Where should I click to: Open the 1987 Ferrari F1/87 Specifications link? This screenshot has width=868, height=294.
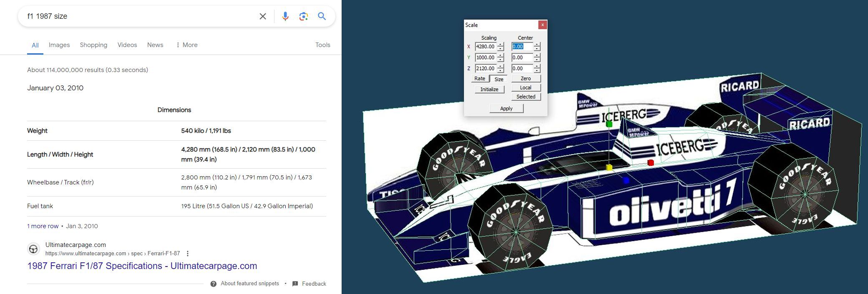[x=142, y=266]
